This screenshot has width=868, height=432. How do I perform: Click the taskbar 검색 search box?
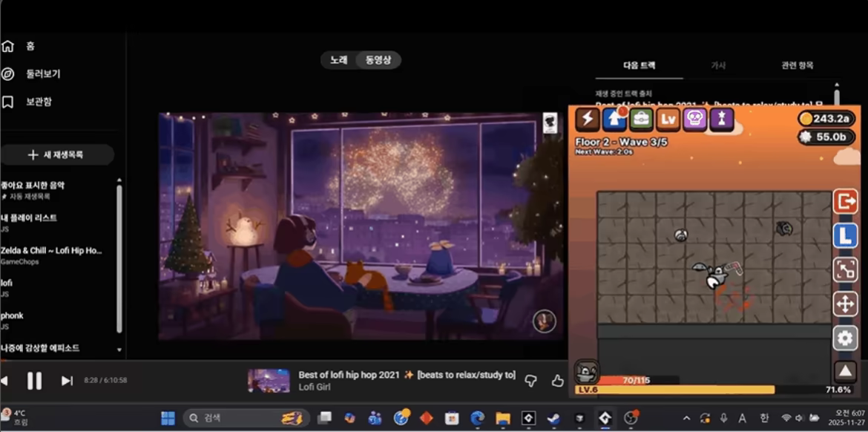246,418
